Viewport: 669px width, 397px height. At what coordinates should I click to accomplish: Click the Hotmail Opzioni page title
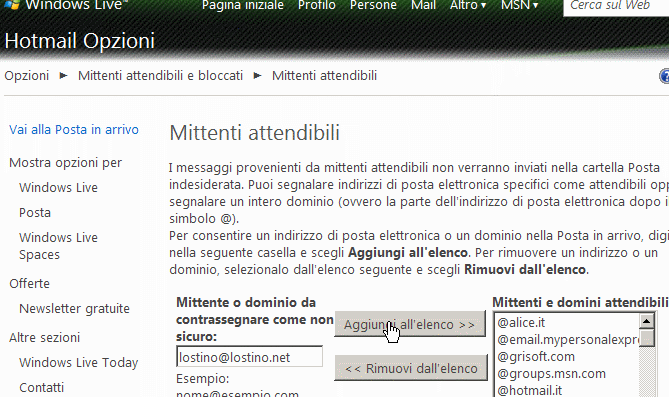pyautogui.click(x=79, y=41)
